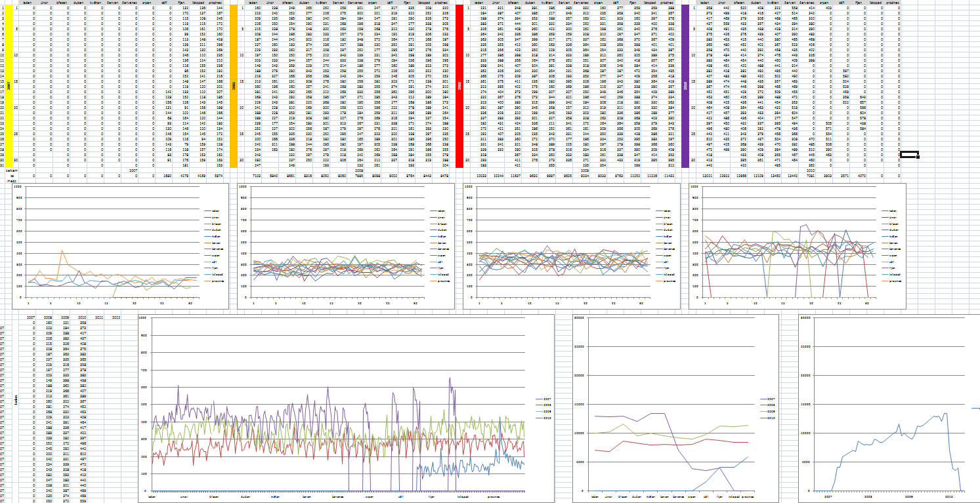
Task: Click the currently selected black-bordered cell
Action: click(x=908, y=154)
